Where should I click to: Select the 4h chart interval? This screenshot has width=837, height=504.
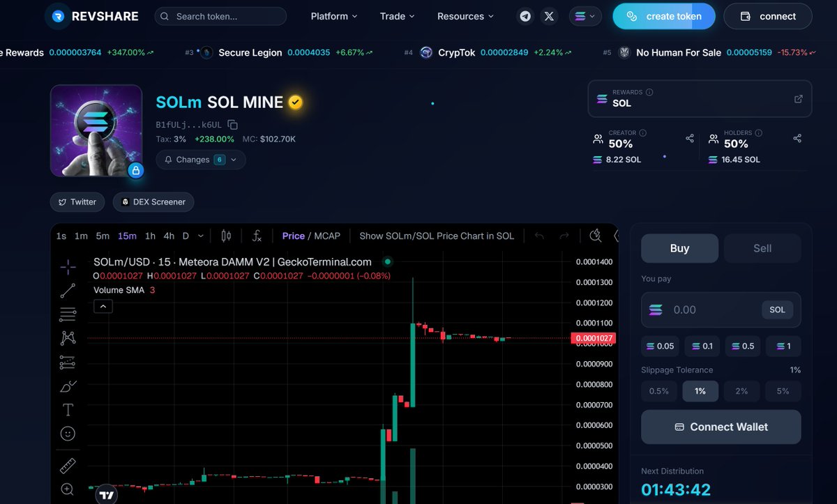[x=169, y=236]
